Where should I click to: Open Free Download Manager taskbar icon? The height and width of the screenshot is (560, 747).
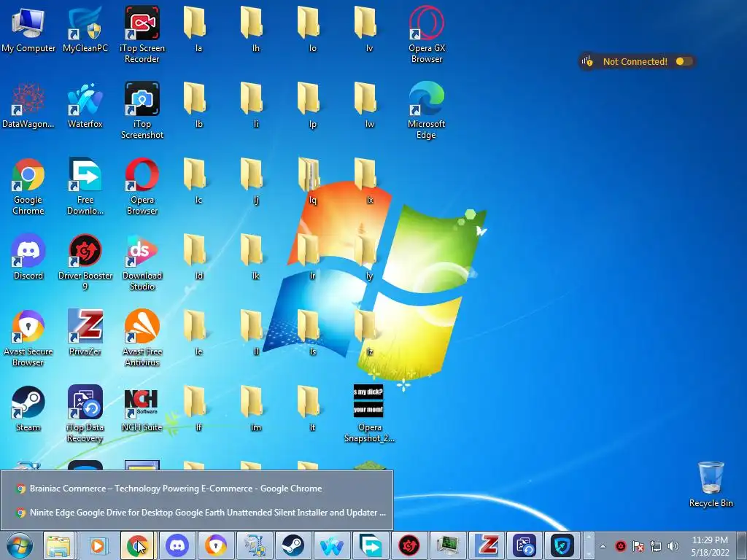coord(370,545)
